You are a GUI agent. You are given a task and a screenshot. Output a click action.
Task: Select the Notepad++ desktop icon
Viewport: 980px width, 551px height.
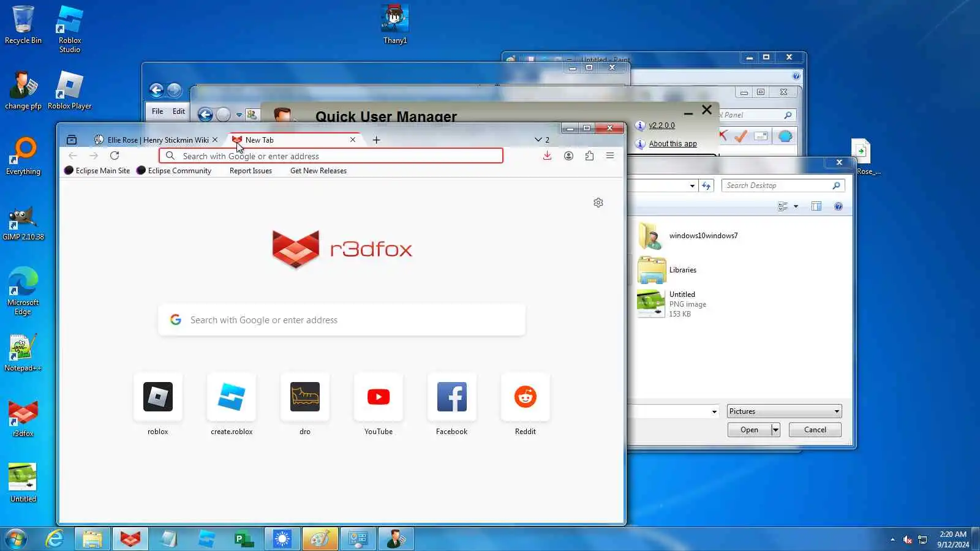coord(23,353)
